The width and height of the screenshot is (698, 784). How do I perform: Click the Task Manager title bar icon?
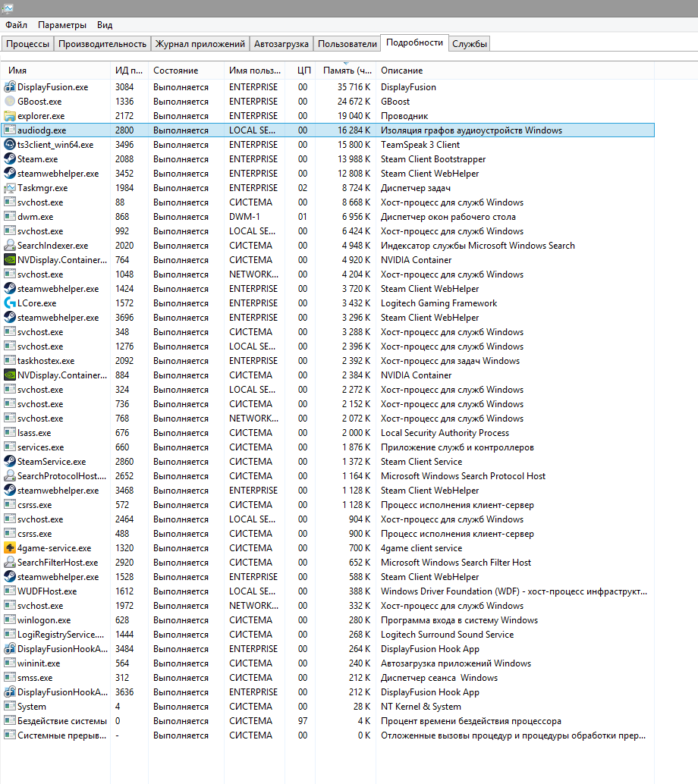(x=8, y=8)
